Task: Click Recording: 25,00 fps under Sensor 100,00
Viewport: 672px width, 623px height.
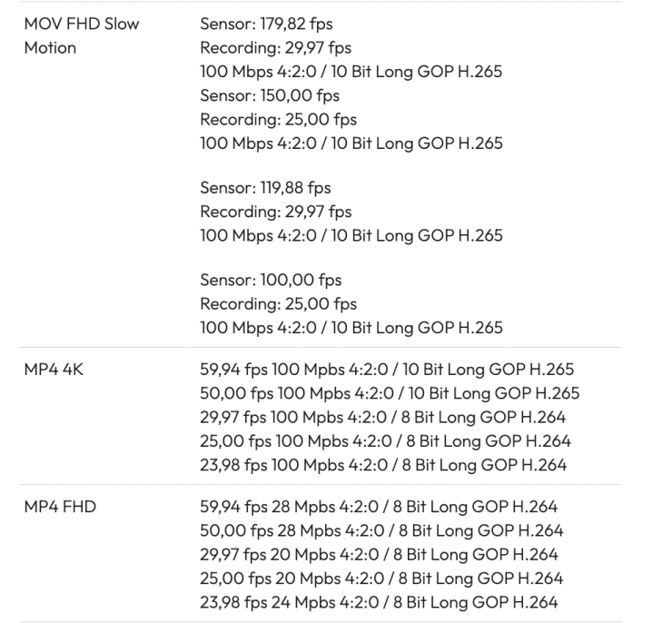Action: [x=278, y=303]
